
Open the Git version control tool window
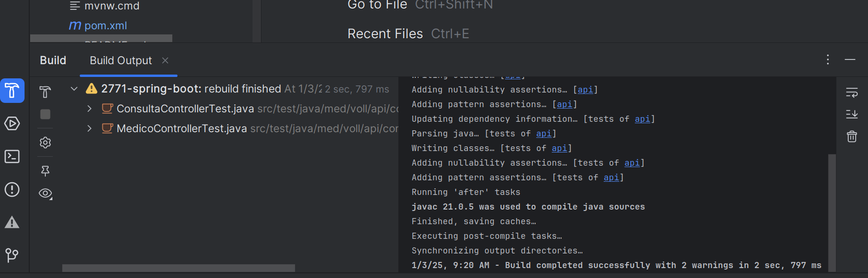tap(12, 255)
